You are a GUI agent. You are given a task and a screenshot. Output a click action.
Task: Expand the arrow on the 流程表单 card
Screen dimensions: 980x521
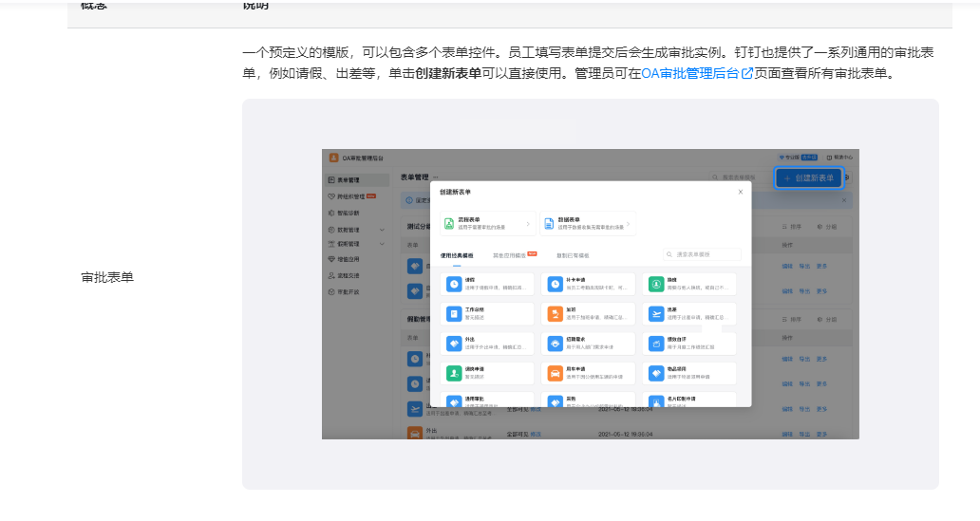tap(528, 223)
